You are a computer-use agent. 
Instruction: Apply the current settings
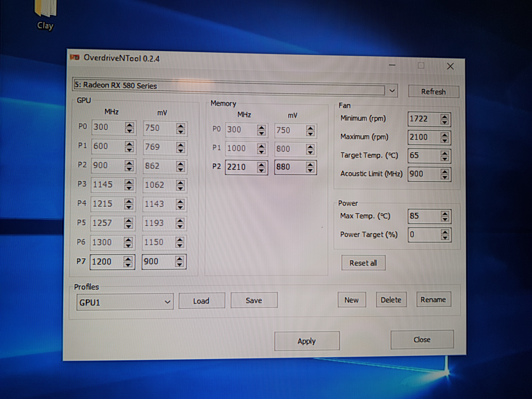click(x=307, y=341)
